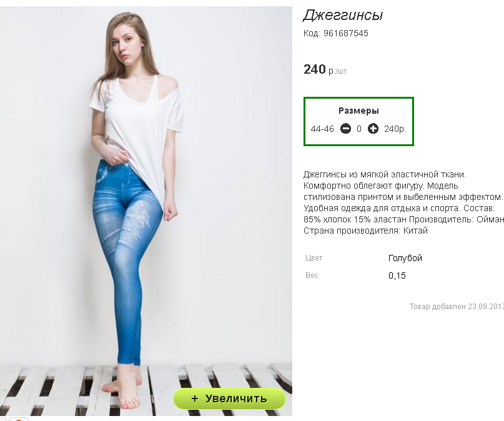Select size 44-46 label
Screen dimensions: 504x421
coord(322,129)
